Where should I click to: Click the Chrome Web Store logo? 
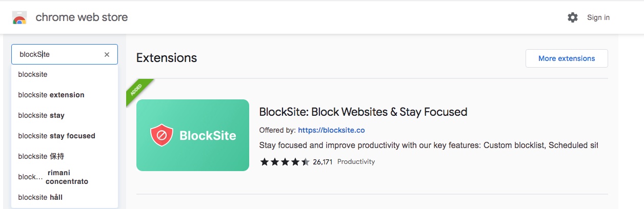tap(19, 17)
